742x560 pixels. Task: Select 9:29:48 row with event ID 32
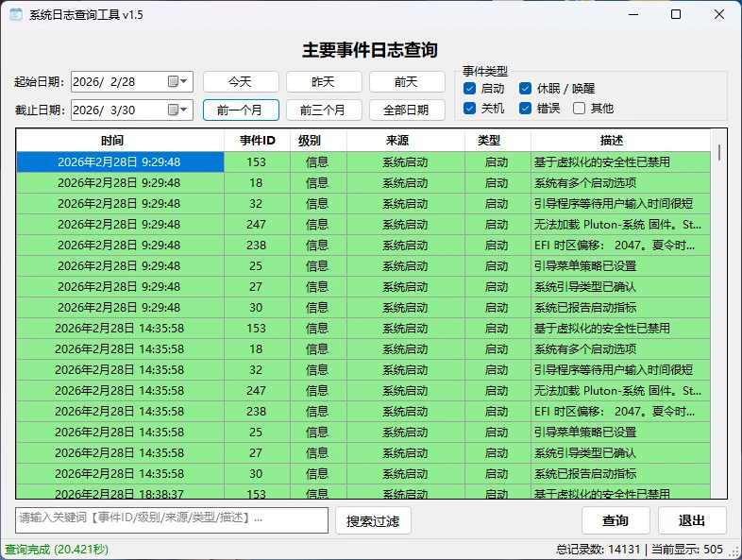(363, 204)
